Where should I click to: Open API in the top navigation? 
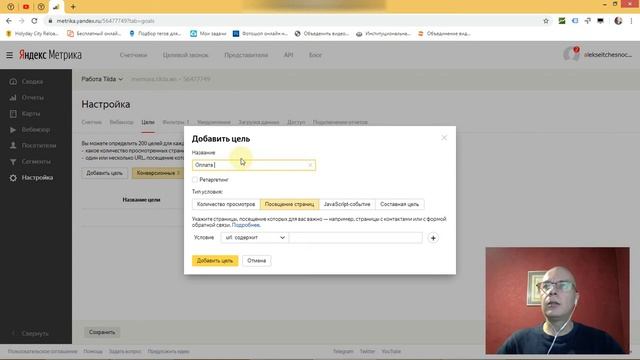click(288, 55)
